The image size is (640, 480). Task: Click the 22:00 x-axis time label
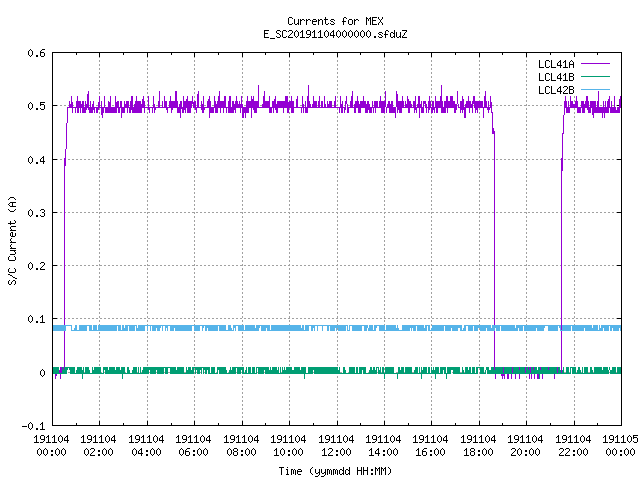tap(573, 452)
